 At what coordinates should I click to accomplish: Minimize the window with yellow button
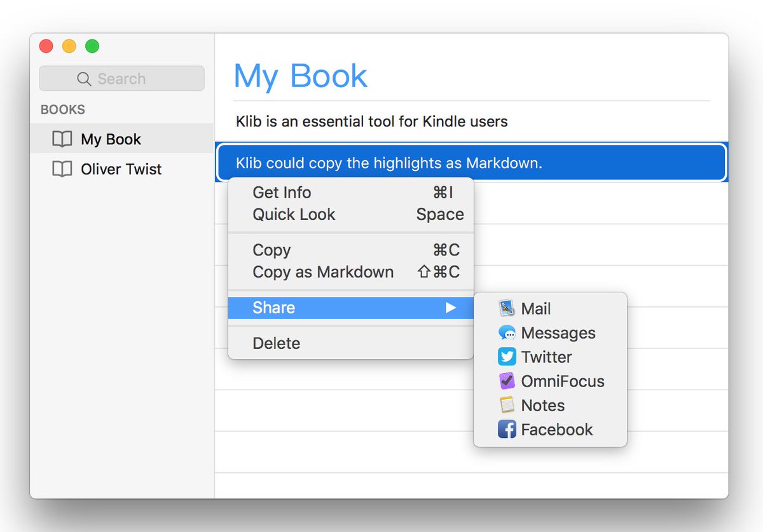point(69,46)
